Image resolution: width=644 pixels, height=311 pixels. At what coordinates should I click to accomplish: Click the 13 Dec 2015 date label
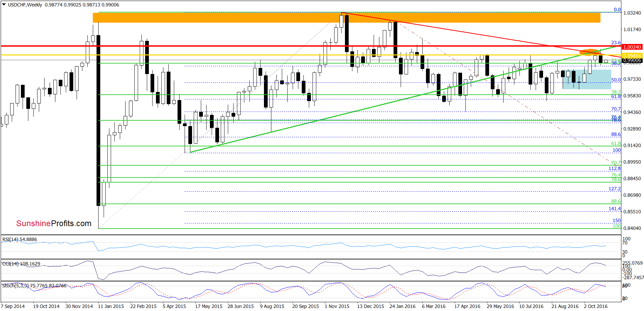(371, 306)
